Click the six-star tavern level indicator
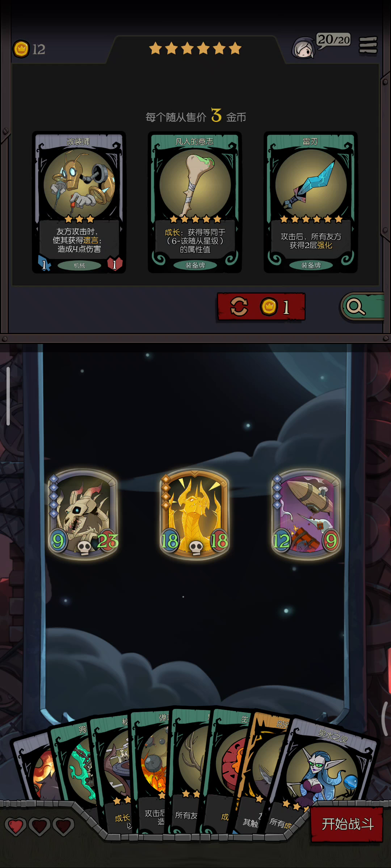 195,48
